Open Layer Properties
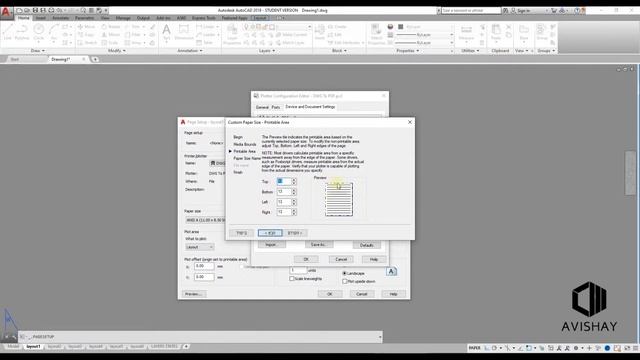640x360 pixels. click(232, 33)
